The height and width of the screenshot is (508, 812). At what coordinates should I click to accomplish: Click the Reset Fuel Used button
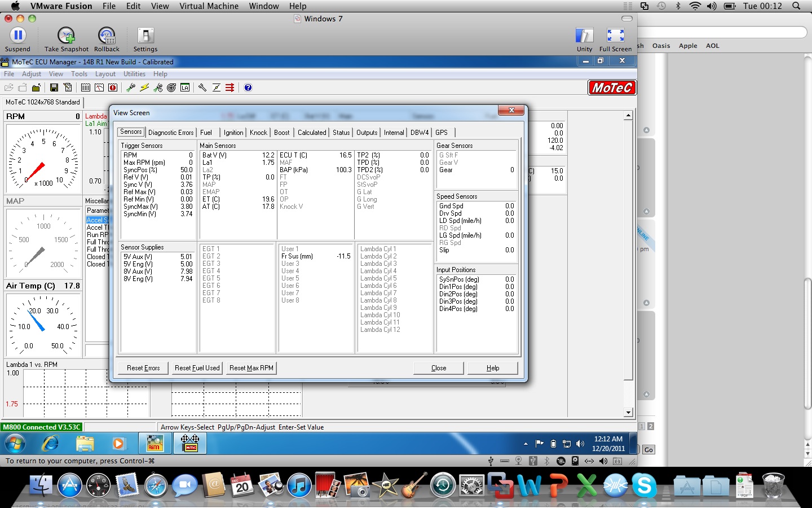pos(197,367)
